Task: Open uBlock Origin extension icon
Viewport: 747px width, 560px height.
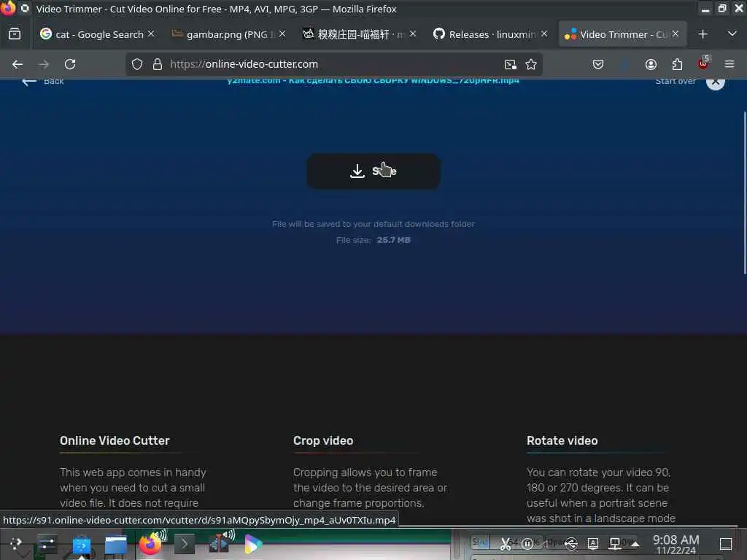Action: coord(704,63)
